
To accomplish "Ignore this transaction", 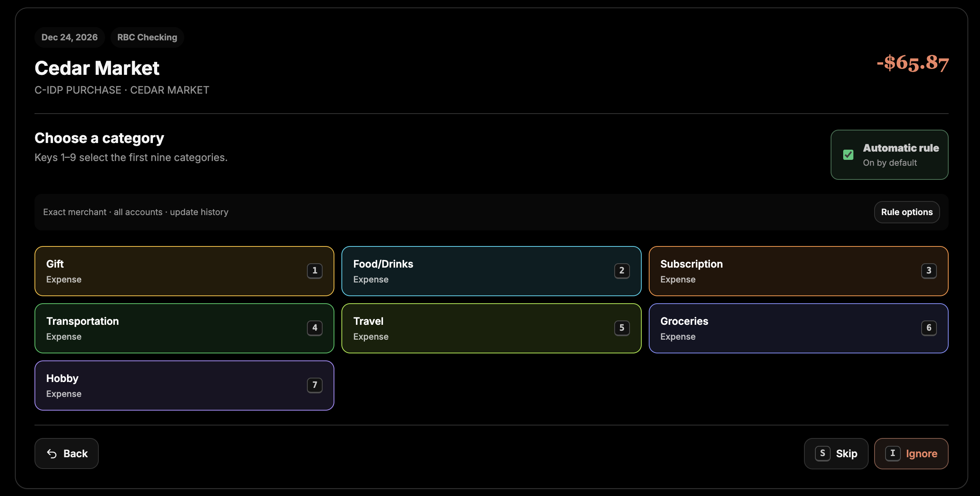I will tap(911, 453).
